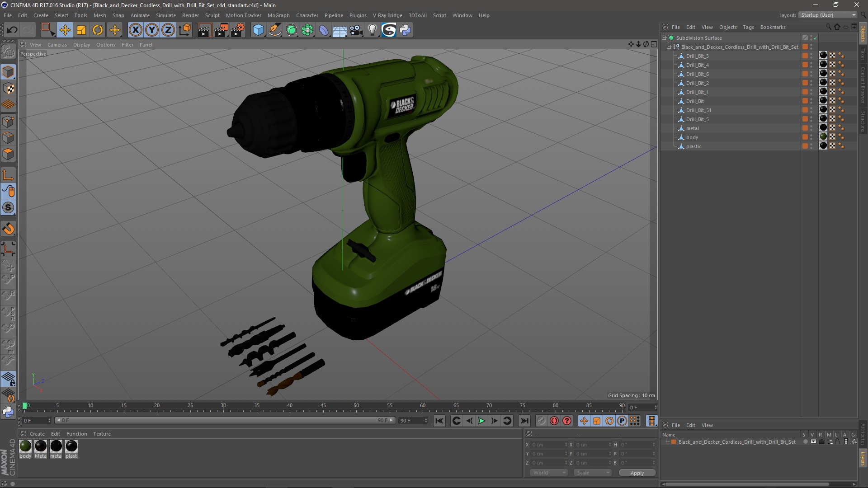This screenshot has height=488, width=868.
Task: Toggle parameter keyframe recording P button
Action: coord(622,421)
